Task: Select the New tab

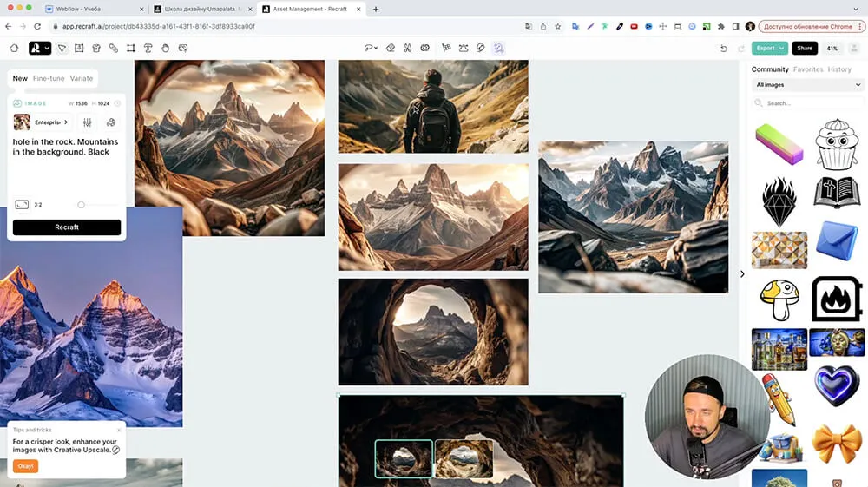Action: [x=20, y=79]
